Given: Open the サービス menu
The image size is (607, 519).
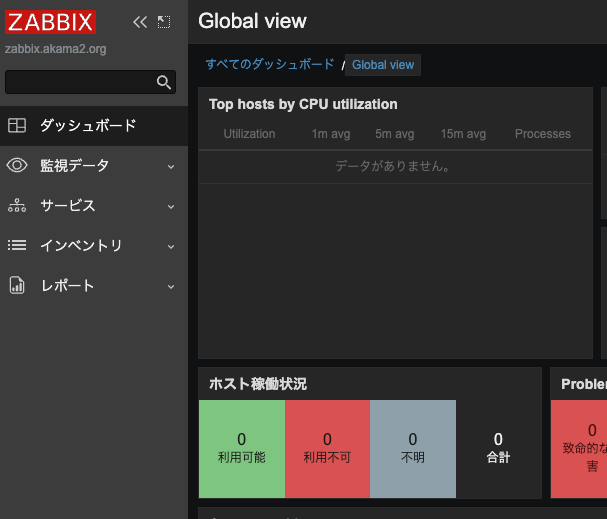Looking at the screenshot, I should pyautogui.click(x=94, y=206).
